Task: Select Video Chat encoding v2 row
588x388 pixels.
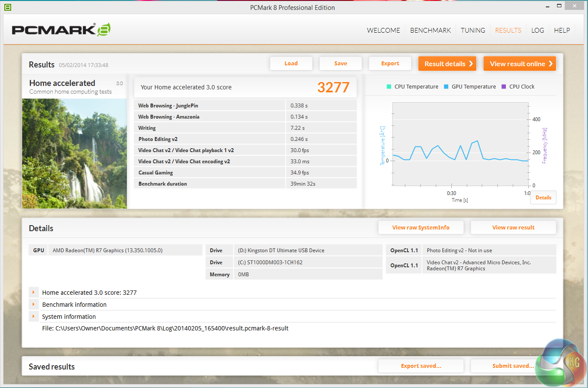Action: [245, 162]
